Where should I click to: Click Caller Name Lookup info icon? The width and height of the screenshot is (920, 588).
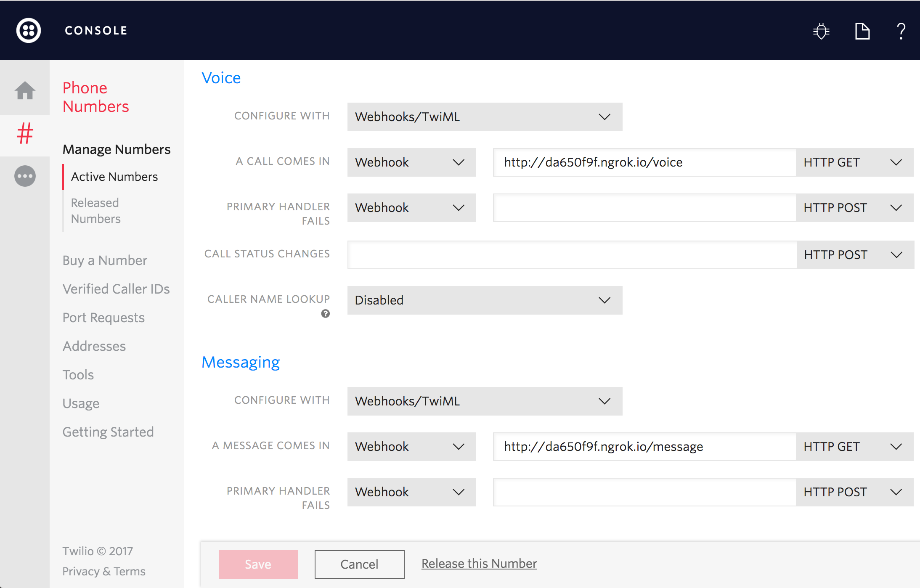pyautogui.click(x=325, y=314)
